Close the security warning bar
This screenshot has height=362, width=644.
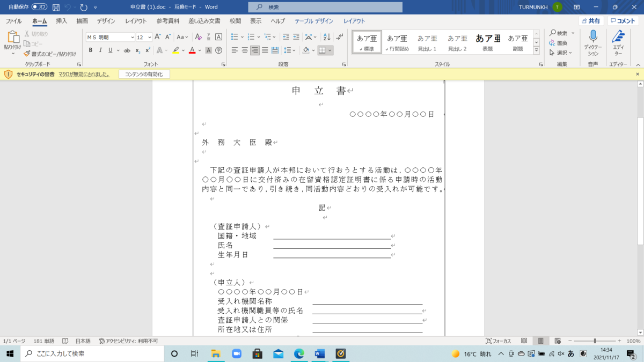coord(638,74)
